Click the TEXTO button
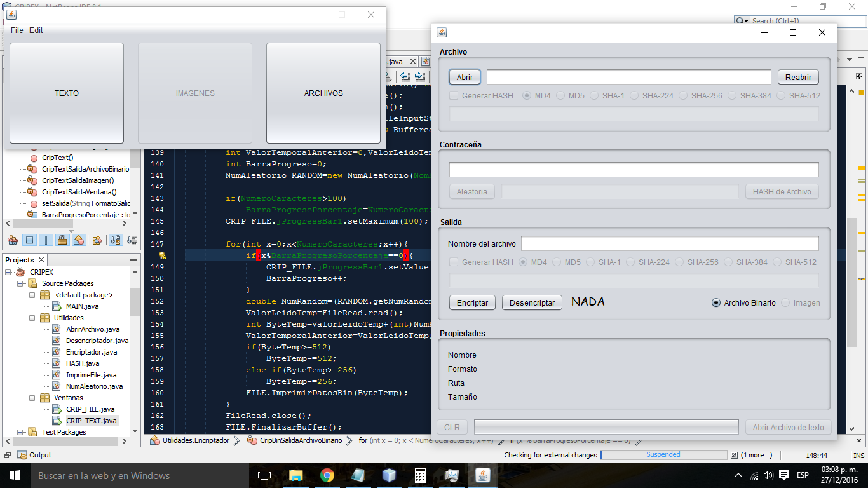Image resolution: width=868 pixels, height=488 pixels. [x=67, y=93]
